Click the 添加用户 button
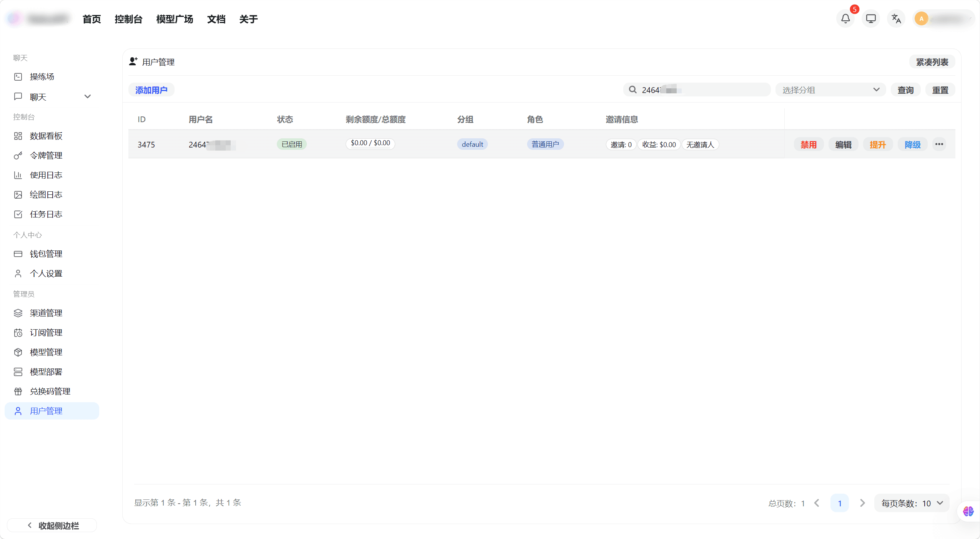 pyautogui.click(x=151, y=90)
